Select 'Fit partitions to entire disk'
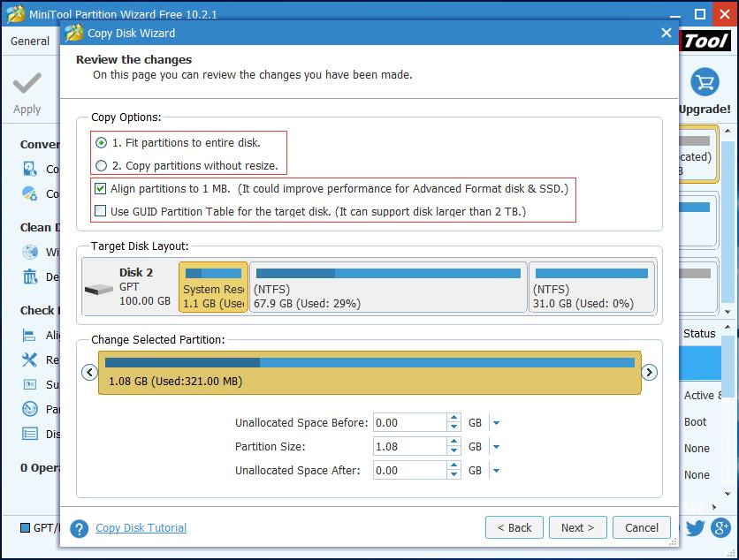This screenshot has width=739, height=560. (99, 143)
